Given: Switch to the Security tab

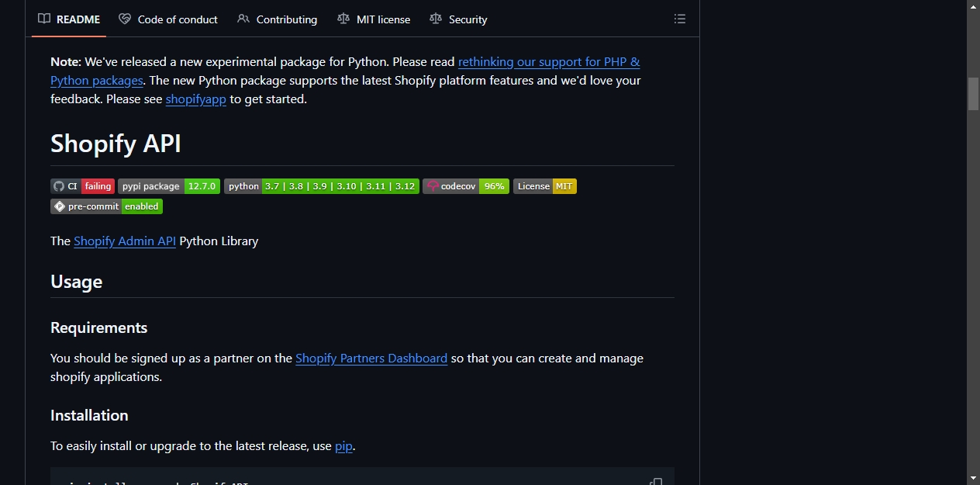Looking at the screenshot, I should 458,19.
